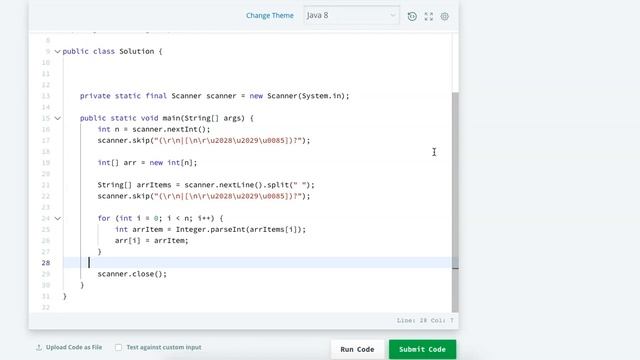Click the Submit Code button
The image size is (640, 360).
click(x=422, y=349)
